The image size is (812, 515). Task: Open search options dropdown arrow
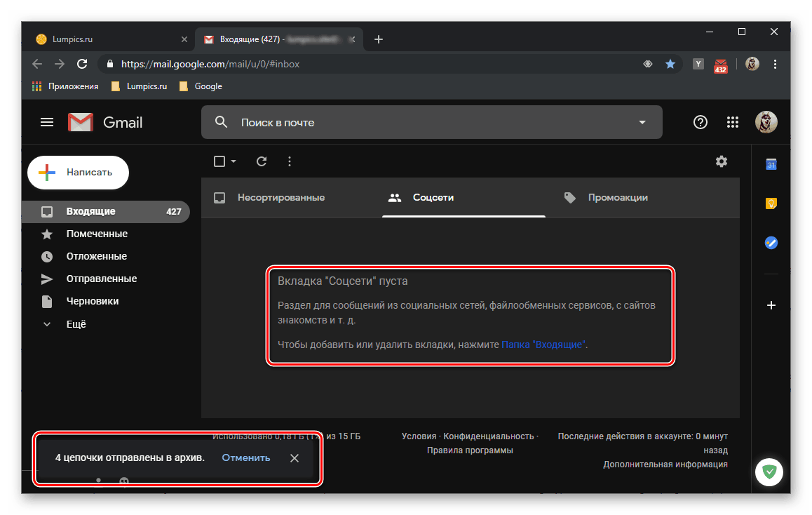click(642, 122)
